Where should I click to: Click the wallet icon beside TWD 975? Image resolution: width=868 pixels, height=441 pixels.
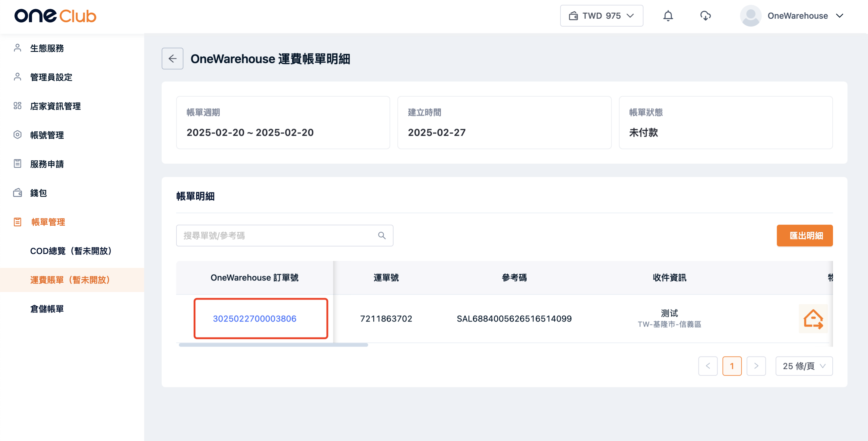tap(573, 16)
